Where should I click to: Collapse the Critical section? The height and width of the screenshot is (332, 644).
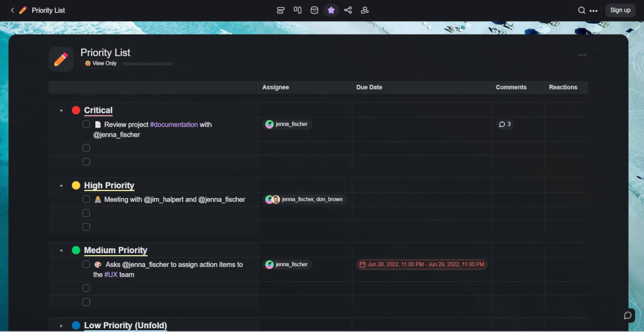click(61, 111)
